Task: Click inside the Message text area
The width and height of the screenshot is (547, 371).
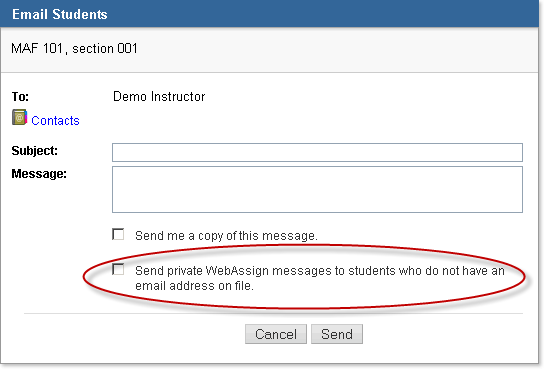Action: click(317, 190)
